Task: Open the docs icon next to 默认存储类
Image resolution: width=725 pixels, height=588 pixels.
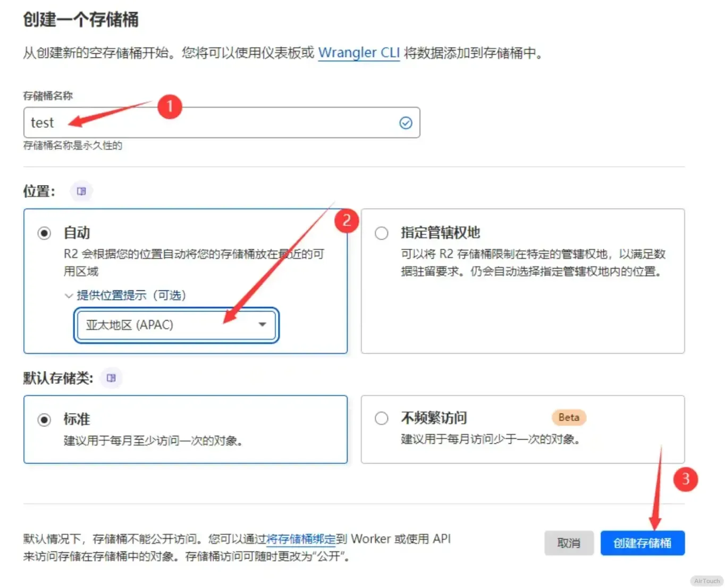Action: coord(111,378)
